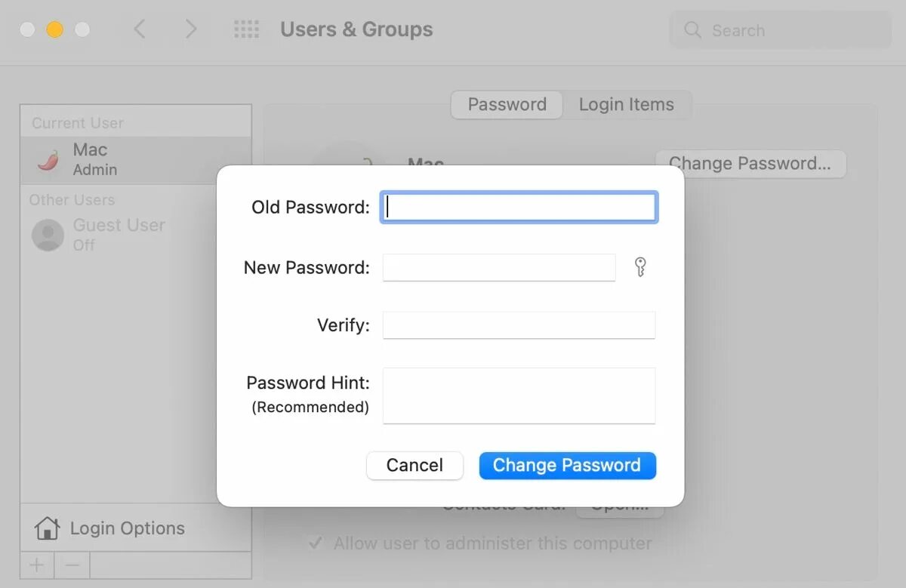The image size is (906, 588).
Task: Select the Verify password field
Action: coord(519,325)
